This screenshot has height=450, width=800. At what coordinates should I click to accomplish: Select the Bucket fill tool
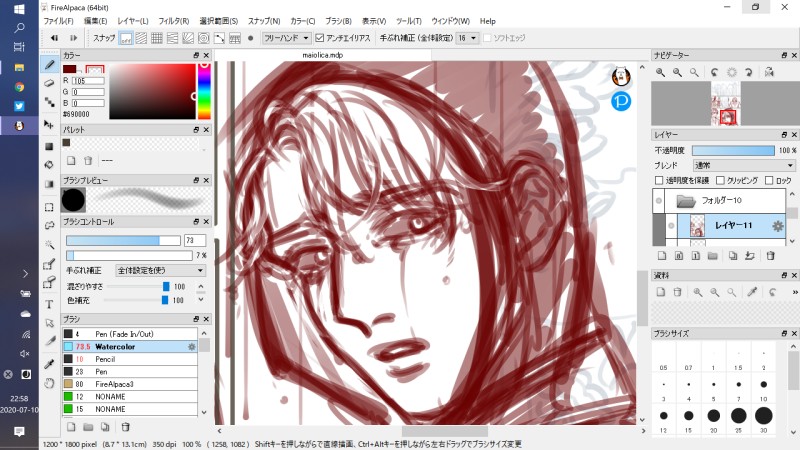tap(49, 165)
